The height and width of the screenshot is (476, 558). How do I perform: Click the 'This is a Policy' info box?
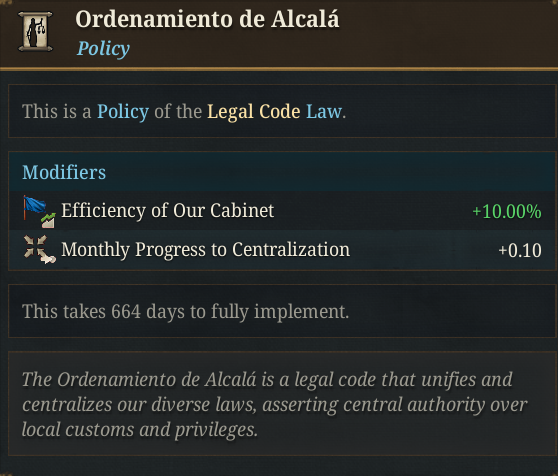(282, 111)
